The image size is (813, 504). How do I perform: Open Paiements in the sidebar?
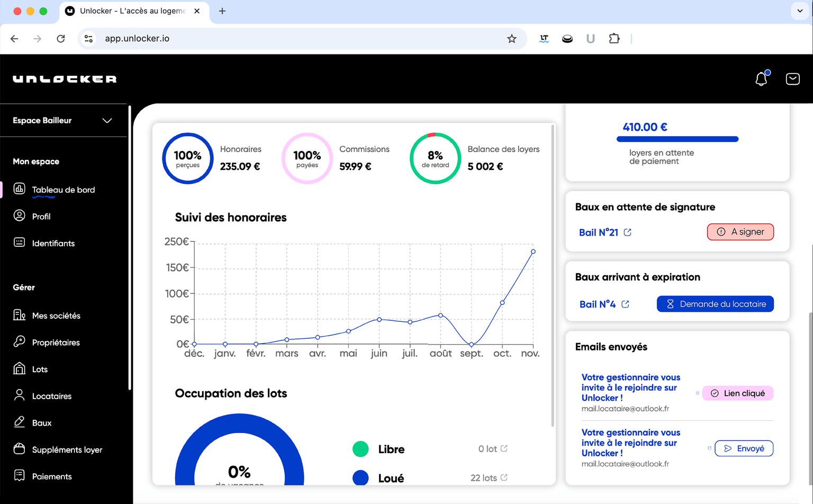(x=51, y=476)
